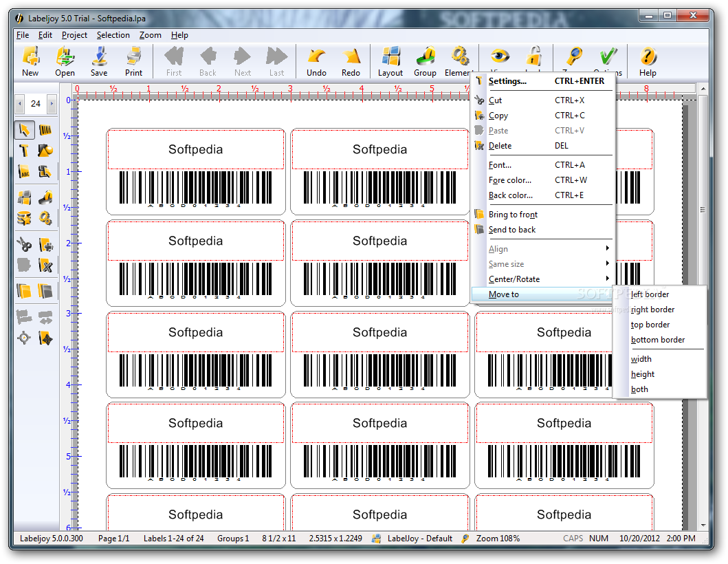Click the New document toolbar icon
The height and width of the screenshot is (564, 728).
pos(31,61)
